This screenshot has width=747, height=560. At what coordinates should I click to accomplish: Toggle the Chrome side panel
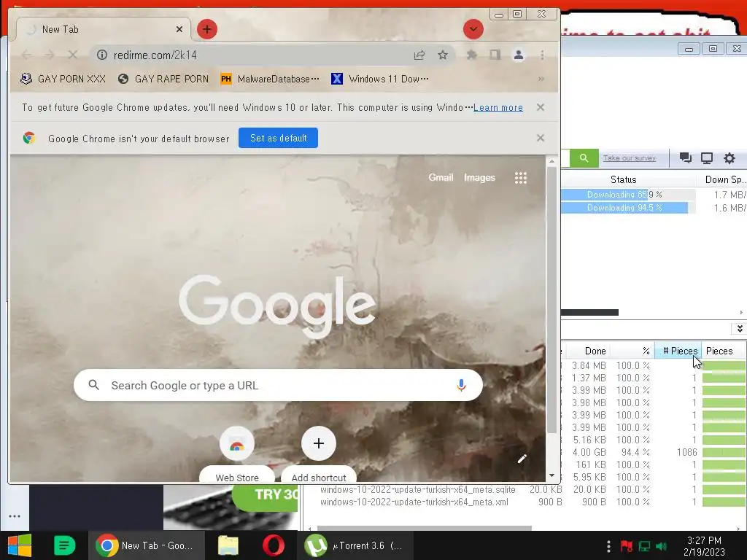coord(495,55)
